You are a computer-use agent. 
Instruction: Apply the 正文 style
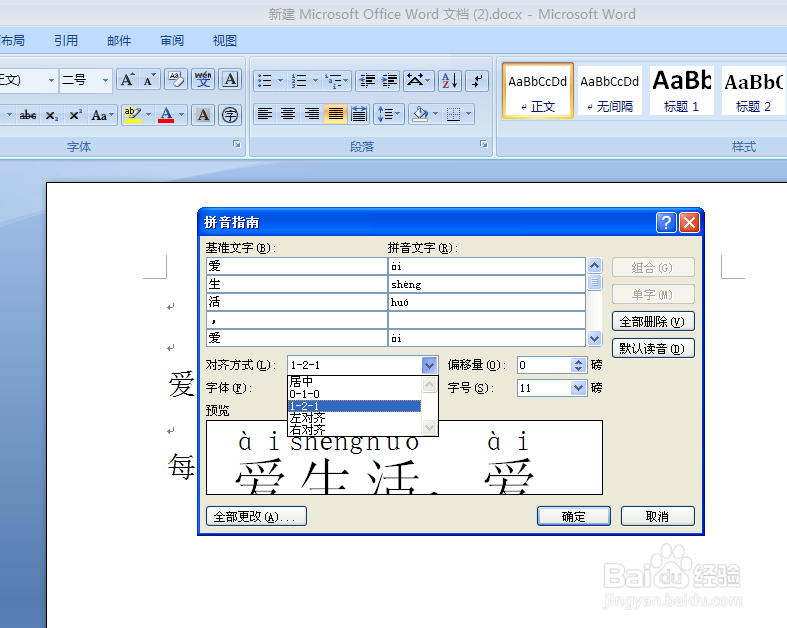538,91
